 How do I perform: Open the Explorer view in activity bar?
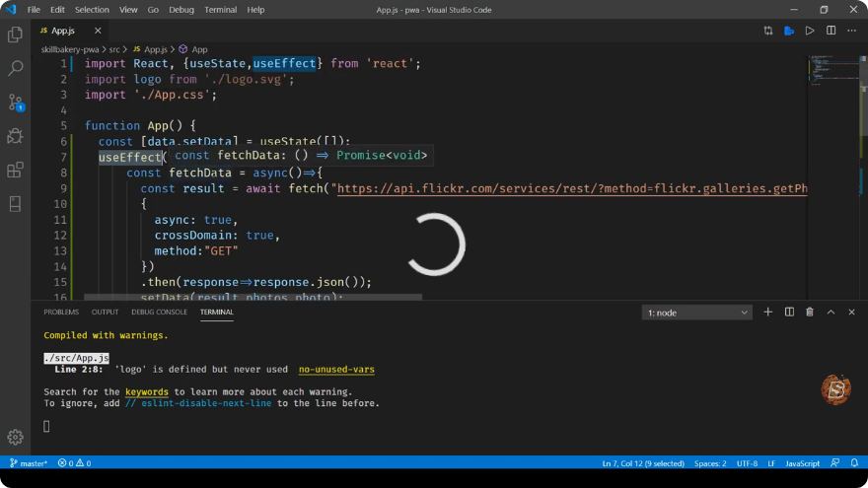point(15,35)
